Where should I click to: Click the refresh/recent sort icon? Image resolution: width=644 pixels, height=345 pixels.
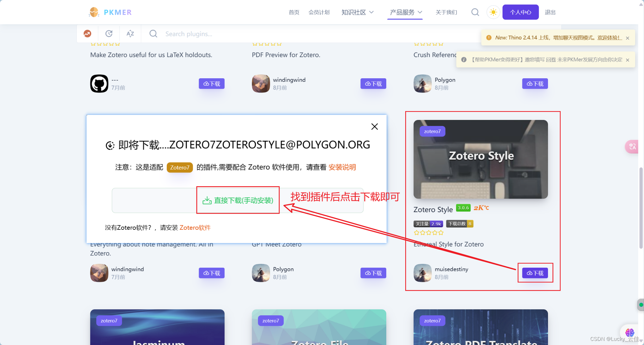tap(109, 33)
